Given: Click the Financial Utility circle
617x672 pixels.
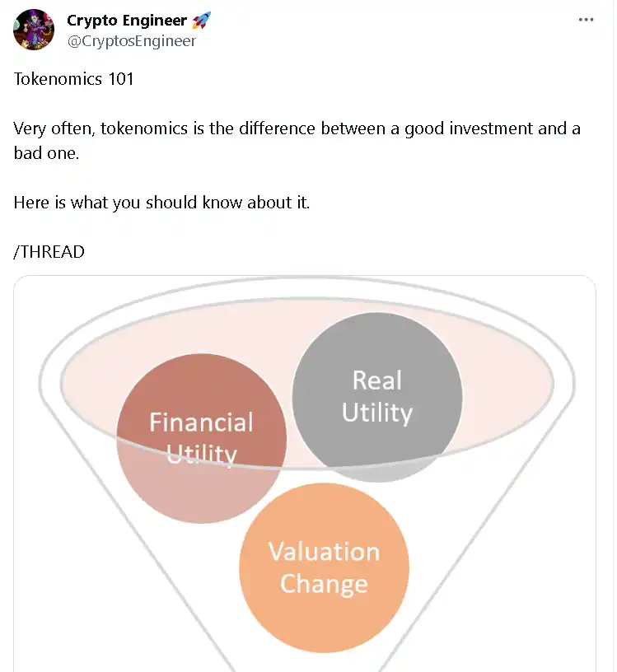Looking at the screenshot, I should click(201, 478).
